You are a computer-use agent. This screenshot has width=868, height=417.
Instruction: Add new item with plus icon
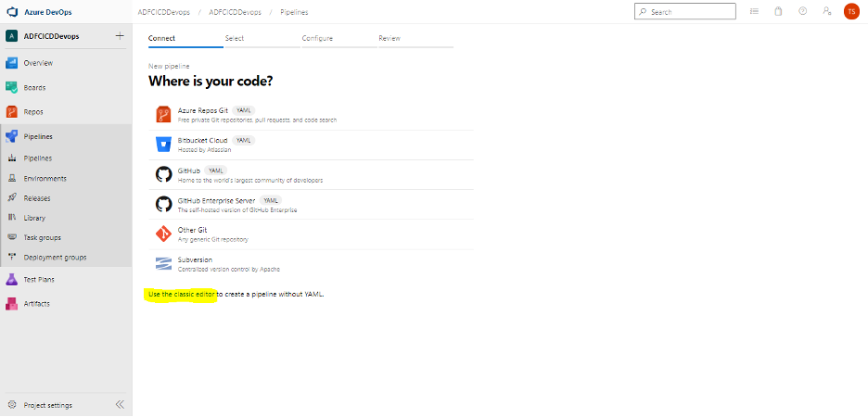(x=120, y=36)
